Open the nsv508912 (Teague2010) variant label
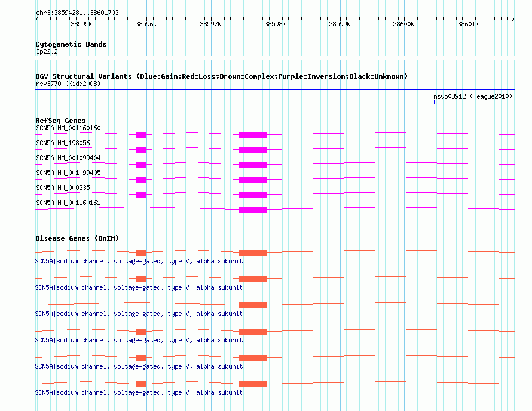The image size is (532, 411). [x=473, y=96]
